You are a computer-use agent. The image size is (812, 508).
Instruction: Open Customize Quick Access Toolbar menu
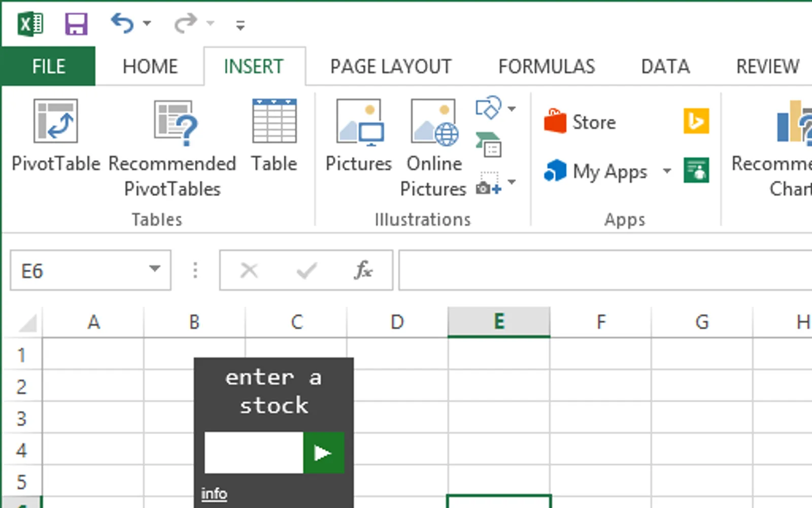click(241, 25)
